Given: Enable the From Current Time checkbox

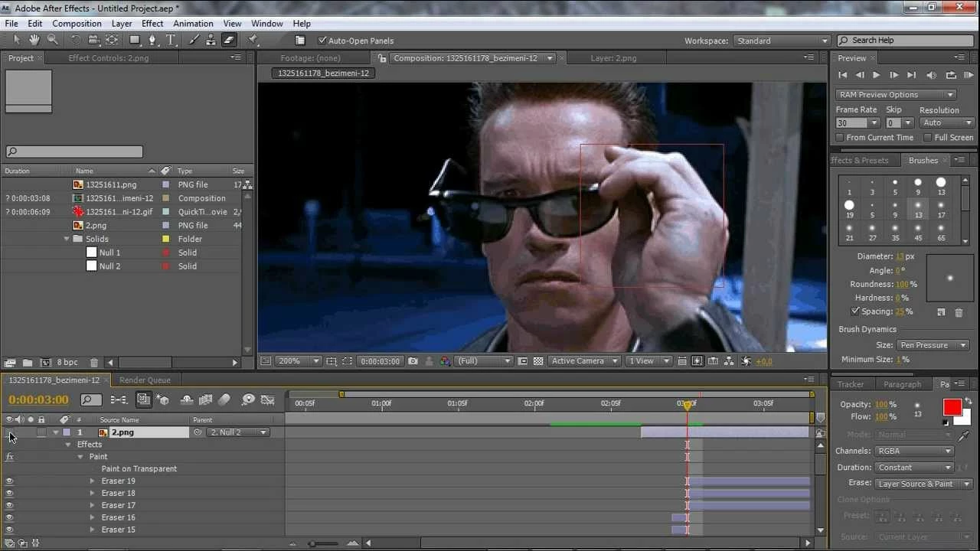Looking at the screenshot, I should tap(840, 138).
